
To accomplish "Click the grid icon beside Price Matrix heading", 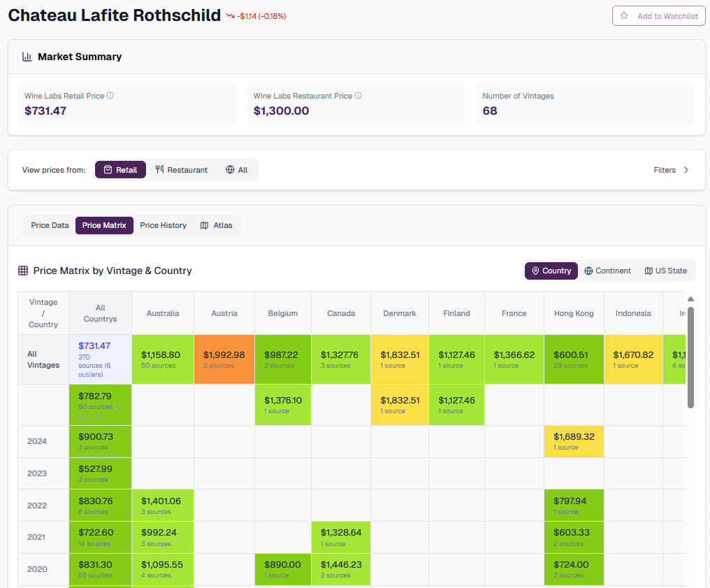I will pyautogui.click(x=23, y=271).
